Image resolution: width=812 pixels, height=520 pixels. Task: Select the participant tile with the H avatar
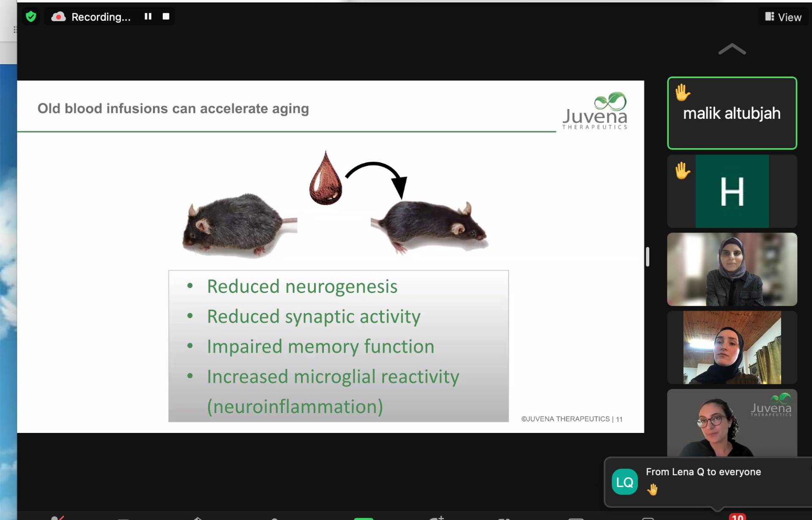(732, 191)
